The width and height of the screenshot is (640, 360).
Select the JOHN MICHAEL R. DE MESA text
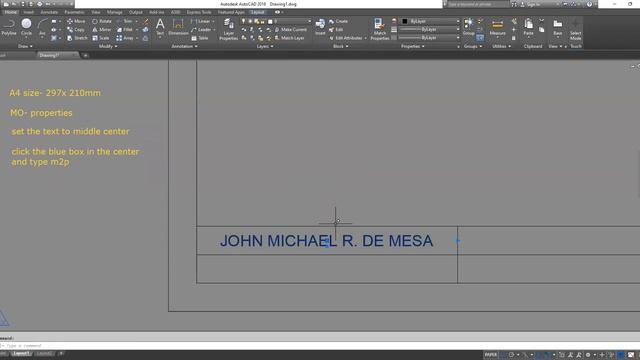(x=327, y=241)
